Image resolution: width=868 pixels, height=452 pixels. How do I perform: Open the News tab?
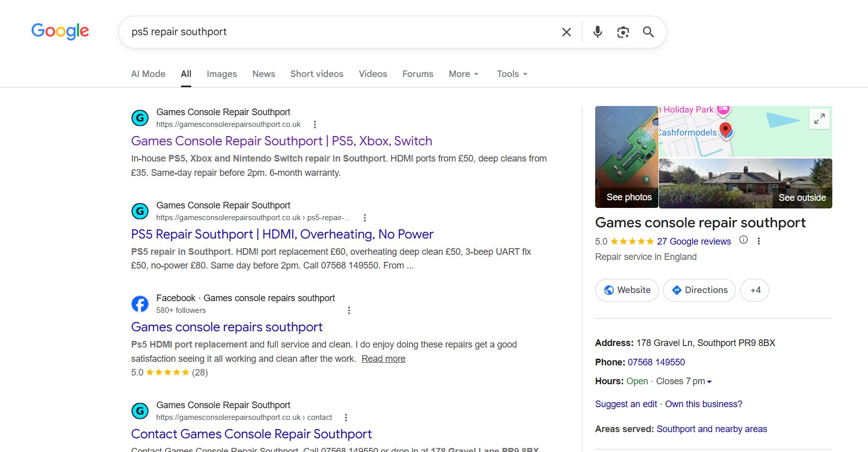click(264, 74)
